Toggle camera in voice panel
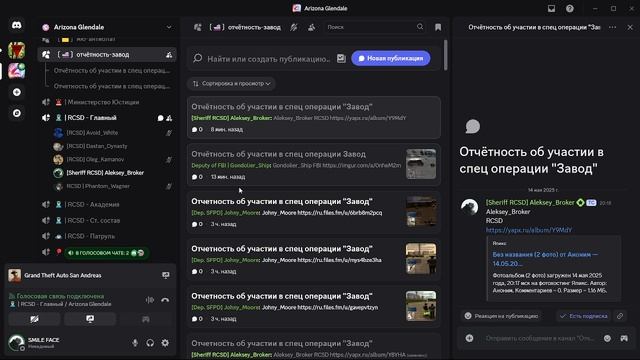This screenshot has width=640, height=360. click(35, 319)
